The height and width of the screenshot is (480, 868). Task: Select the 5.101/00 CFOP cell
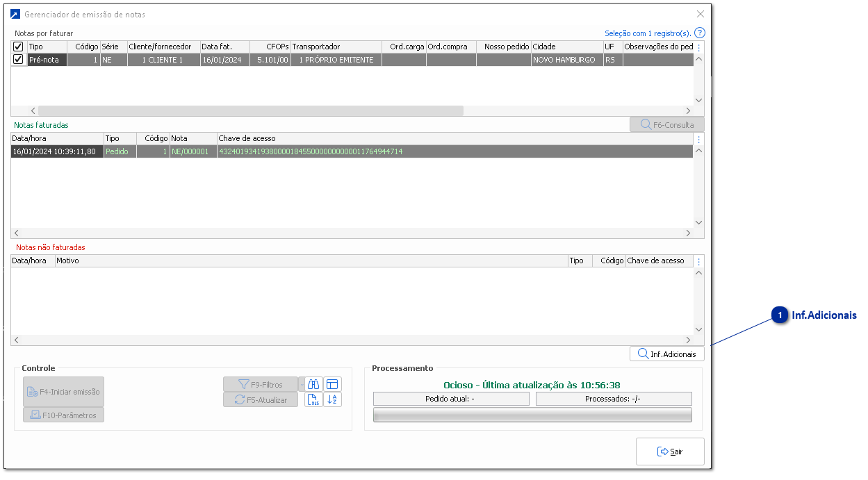[270, 60]
